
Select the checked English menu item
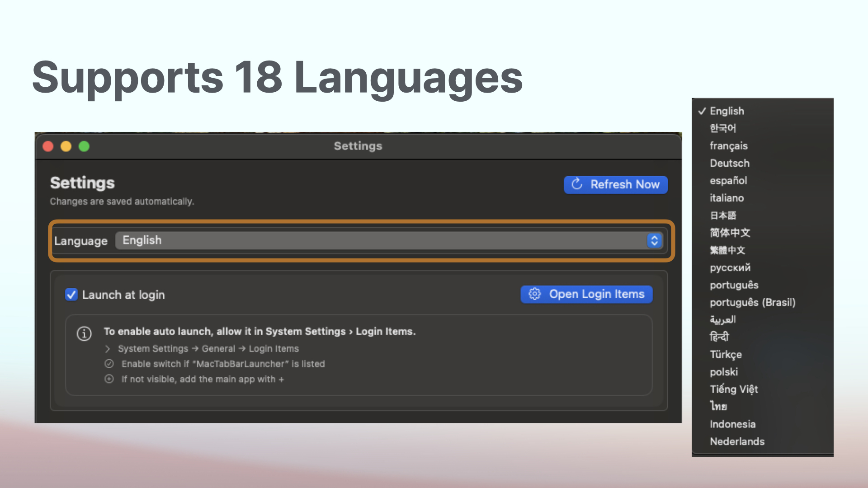pos(726,111)
